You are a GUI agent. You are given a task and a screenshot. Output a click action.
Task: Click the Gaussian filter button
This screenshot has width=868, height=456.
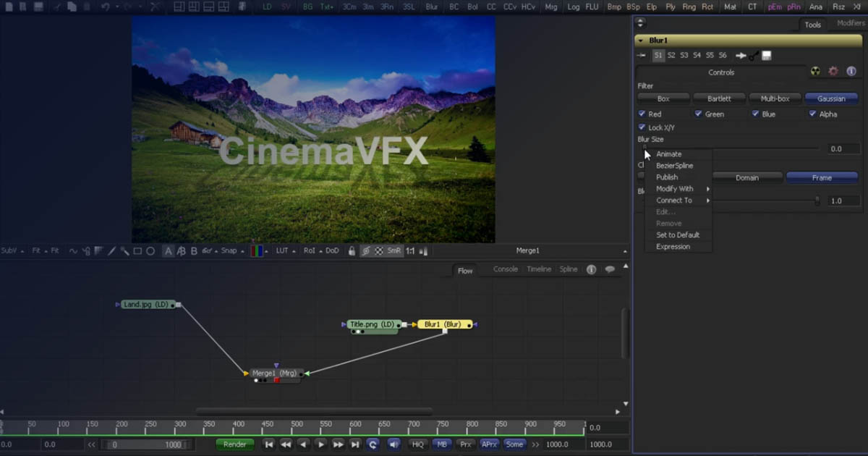pyautogui.click(x=831, y=98)
